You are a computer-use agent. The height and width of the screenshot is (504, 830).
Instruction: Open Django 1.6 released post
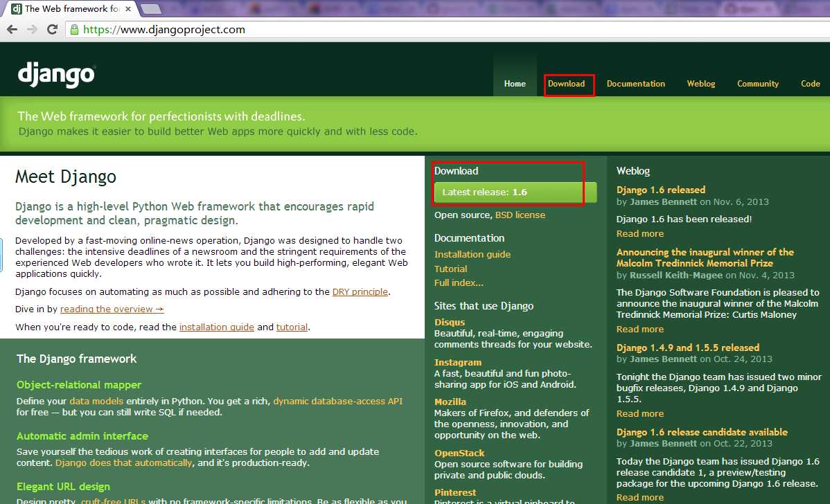661,190
